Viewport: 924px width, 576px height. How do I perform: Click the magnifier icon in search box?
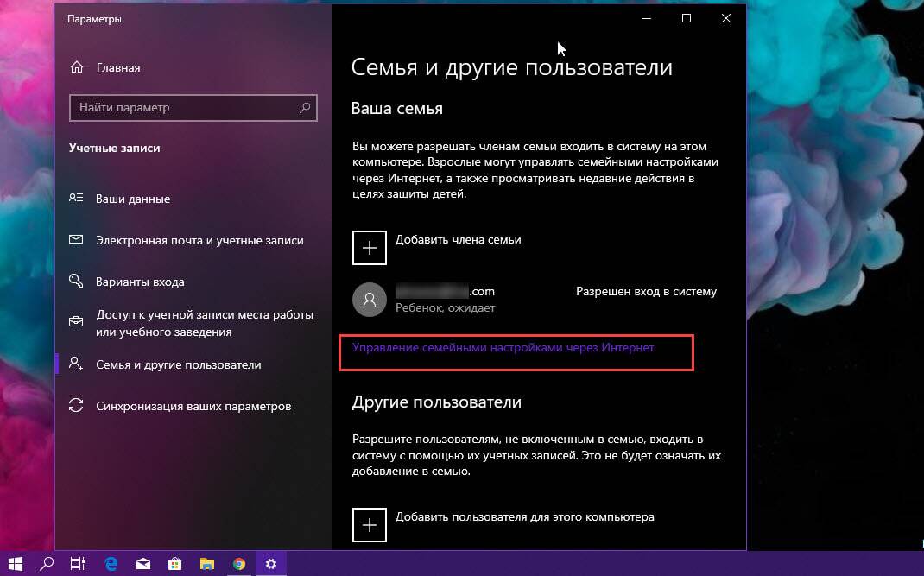pyautogui.click(x=305, y=107)
